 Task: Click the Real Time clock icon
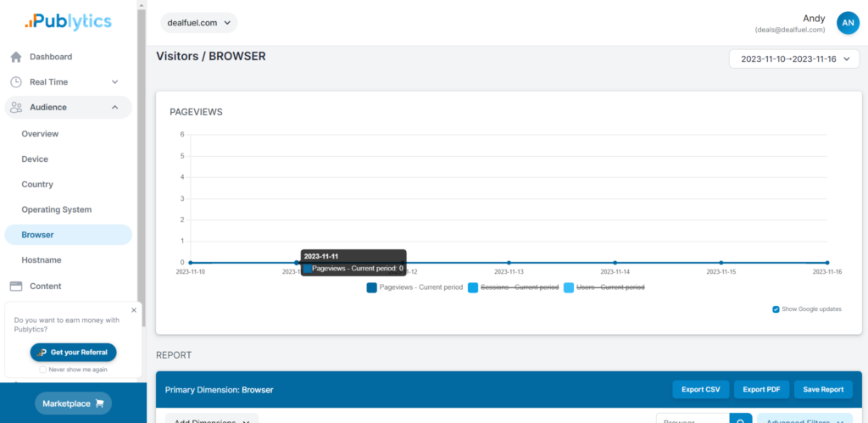pos(16,82)
